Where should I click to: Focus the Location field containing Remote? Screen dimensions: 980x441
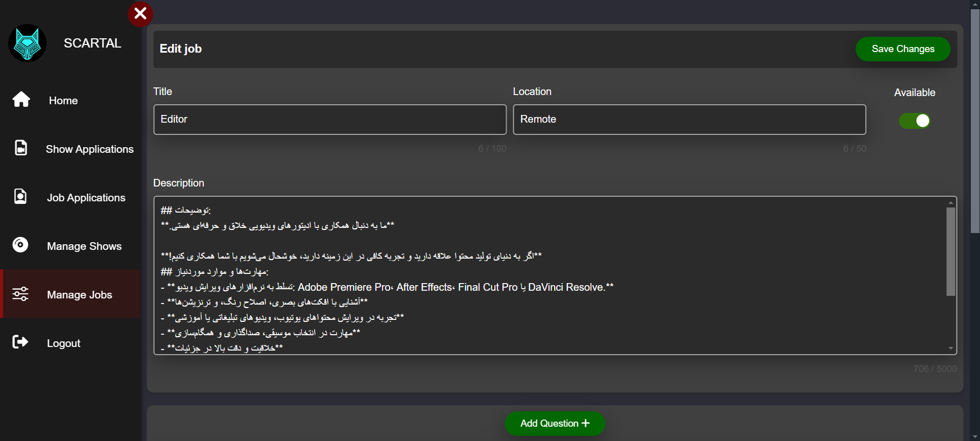(x=689, y=120)
